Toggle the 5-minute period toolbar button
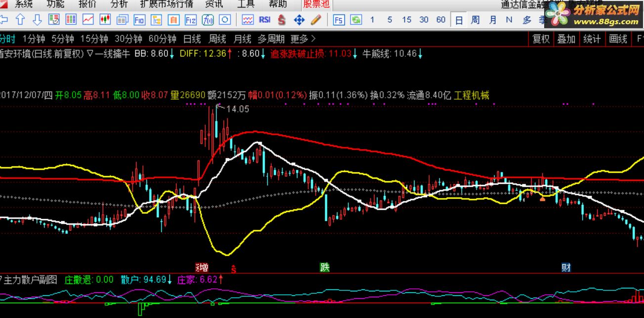The height and width of the screenshot is (318, 644). coord(389,20)
